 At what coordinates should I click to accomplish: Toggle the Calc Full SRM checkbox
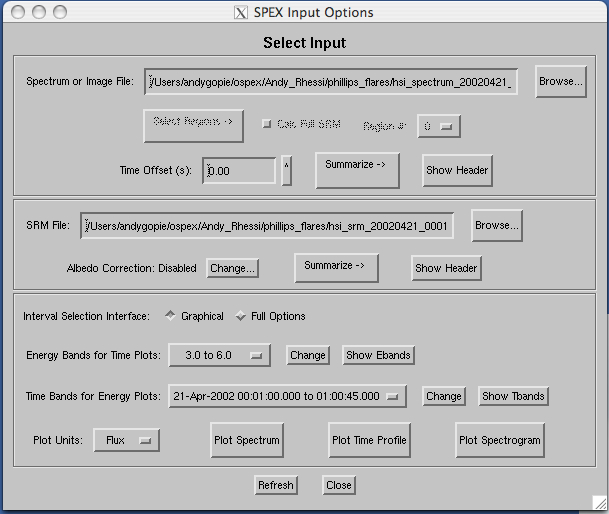tap(267, 124)
